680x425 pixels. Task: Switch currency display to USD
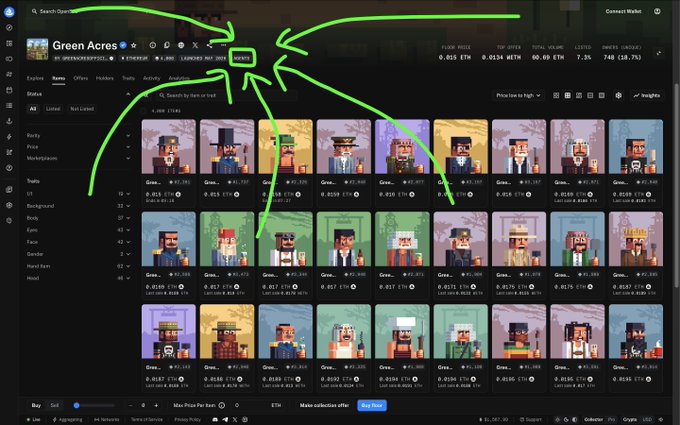647,419
